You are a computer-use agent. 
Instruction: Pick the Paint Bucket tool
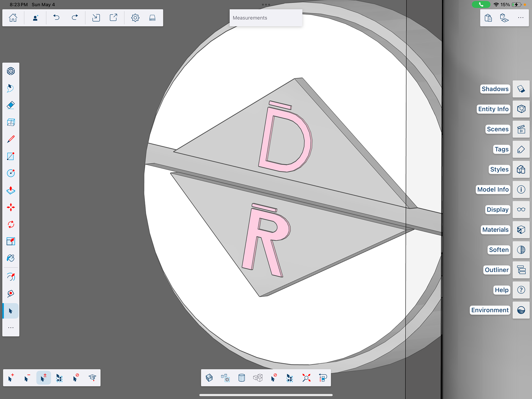(11, 258)
